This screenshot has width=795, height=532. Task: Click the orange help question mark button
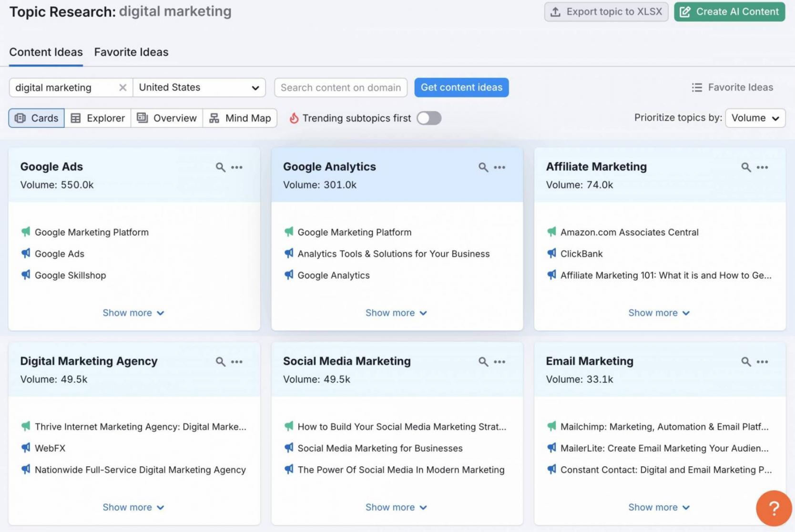(x=774, y=508)
